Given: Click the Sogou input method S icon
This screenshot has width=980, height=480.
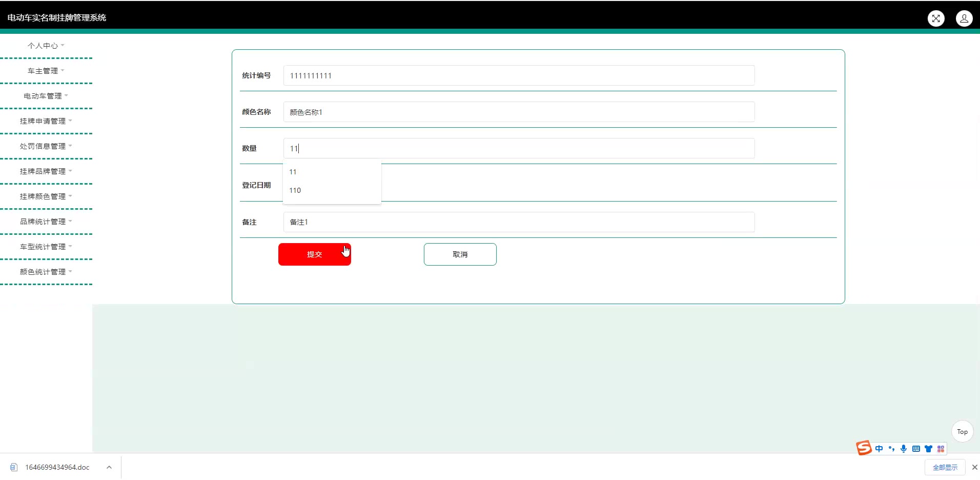Looking at the screenshot, I should 864,448.
